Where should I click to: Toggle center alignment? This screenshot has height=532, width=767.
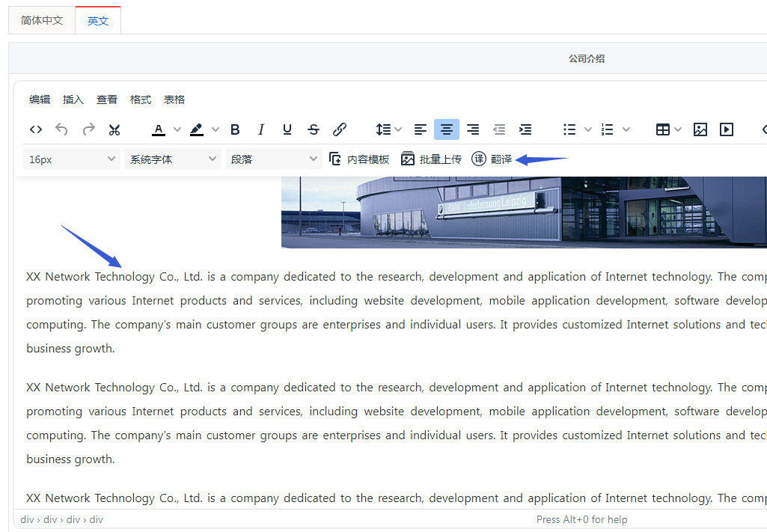tap(447, 129)
